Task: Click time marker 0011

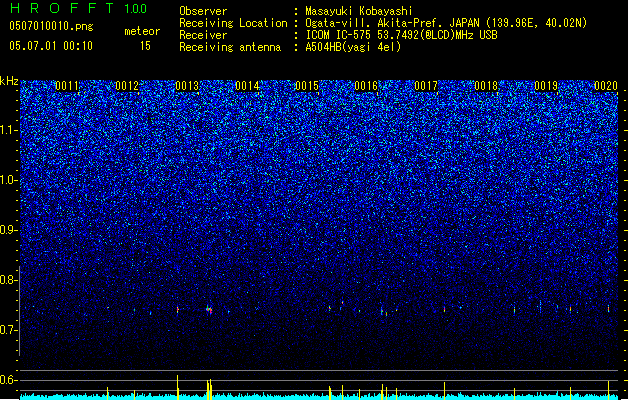Action: coord(67,86)
